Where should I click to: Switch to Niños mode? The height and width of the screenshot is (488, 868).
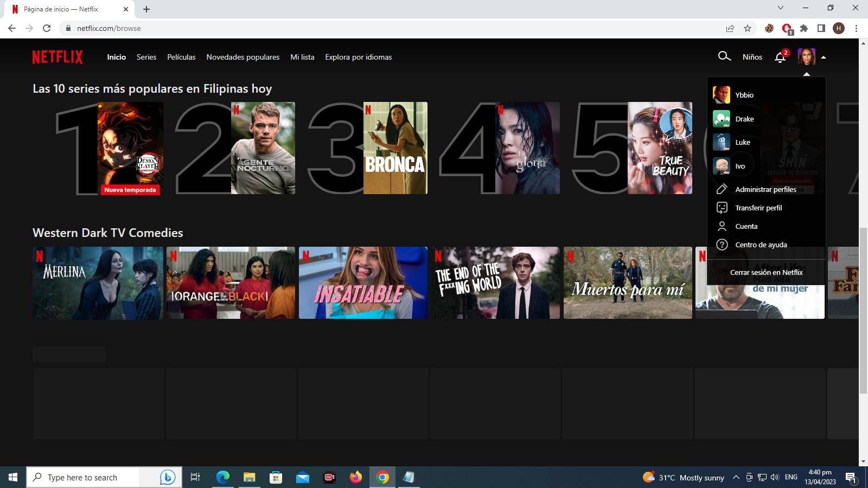coord(752,57)
